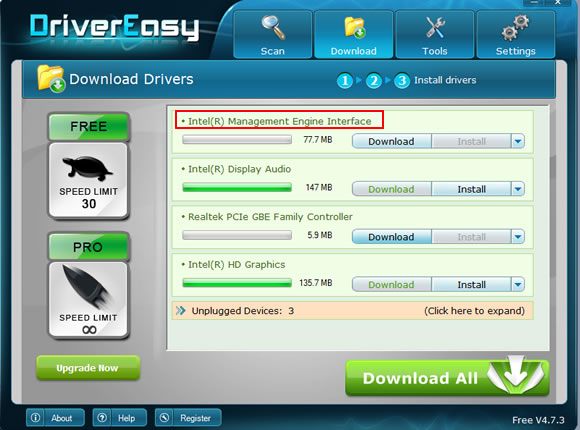The height and width of the screenshot is (430, 580).
Task: Open dropdown arrow for Realtek PCIe GBE Controller
Action: pyautogui.click(x=517, y=237)
